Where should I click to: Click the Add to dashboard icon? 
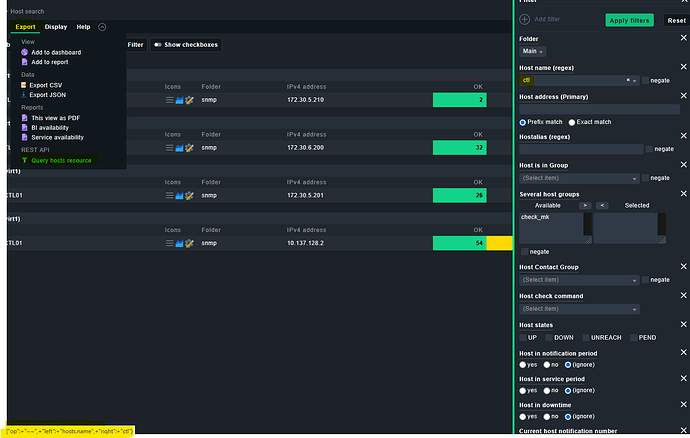[x=25, y=52]
